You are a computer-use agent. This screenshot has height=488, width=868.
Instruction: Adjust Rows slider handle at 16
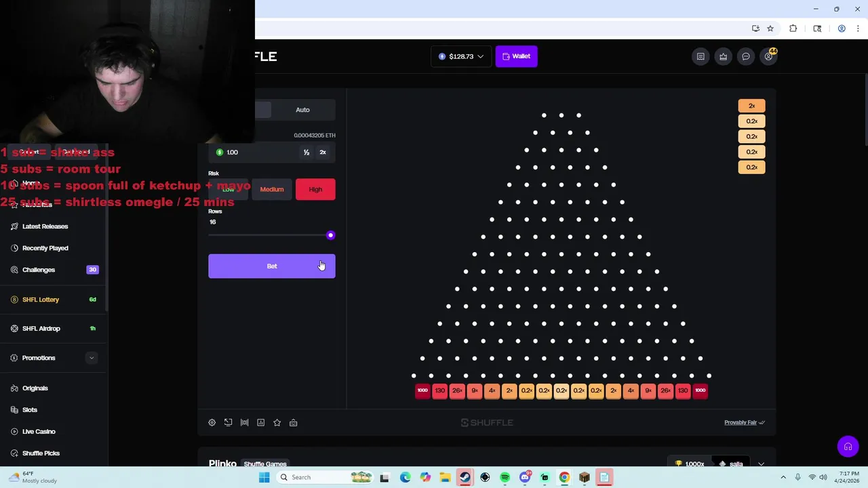(330, 235)
